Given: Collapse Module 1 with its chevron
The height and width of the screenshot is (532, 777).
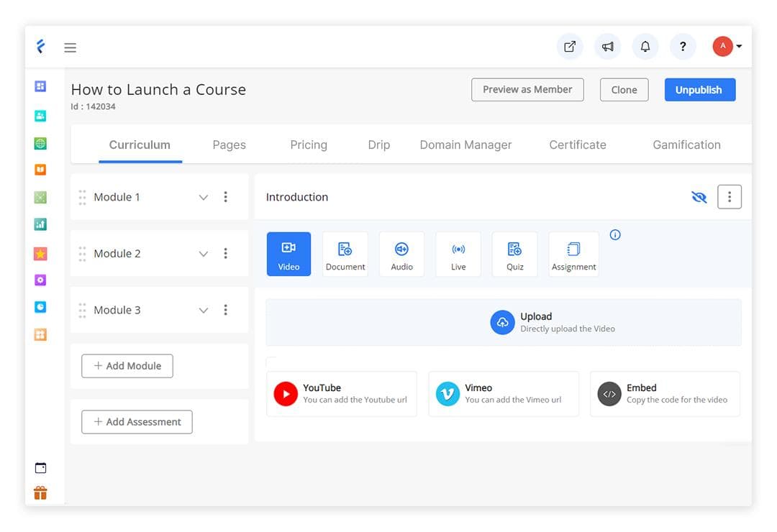Looking at the screenshot, I should 202,196.
